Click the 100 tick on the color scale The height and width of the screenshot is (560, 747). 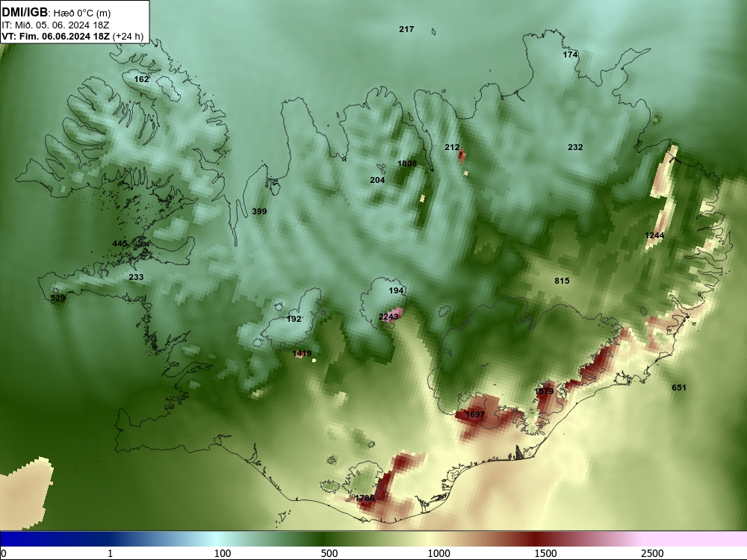[223, 553]
